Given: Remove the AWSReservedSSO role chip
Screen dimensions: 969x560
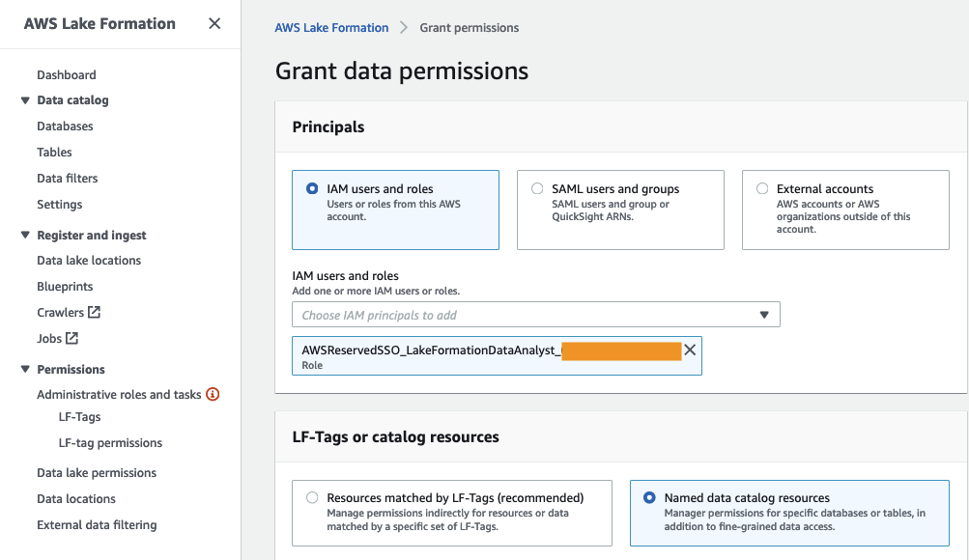Looking at the screenshot, I should 690,350.
